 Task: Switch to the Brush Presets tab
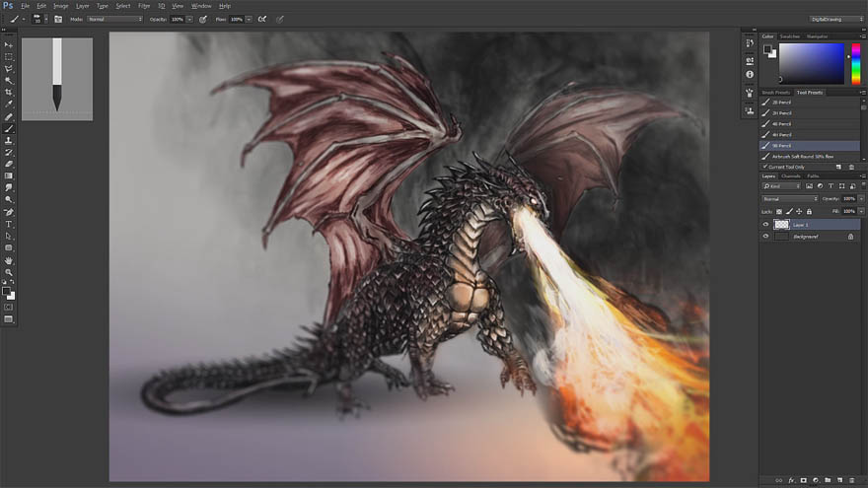pyautogui.click(x=776, y=93)
